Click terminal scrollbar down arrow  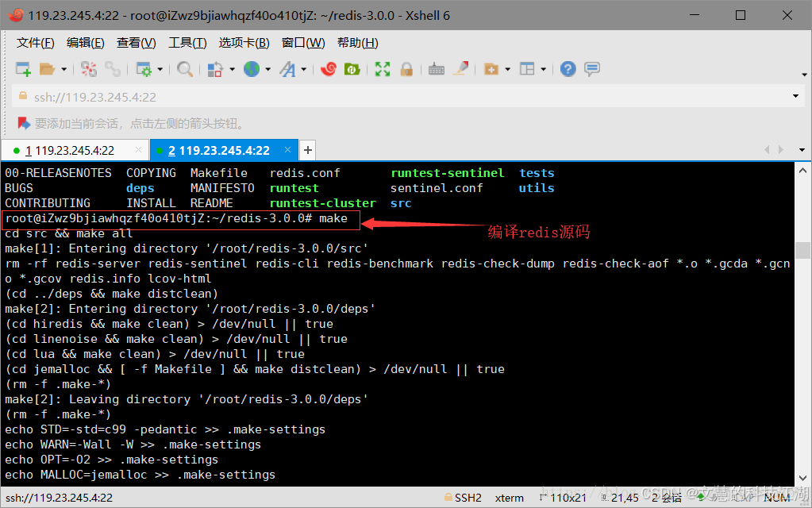click(x=802, y=478)
